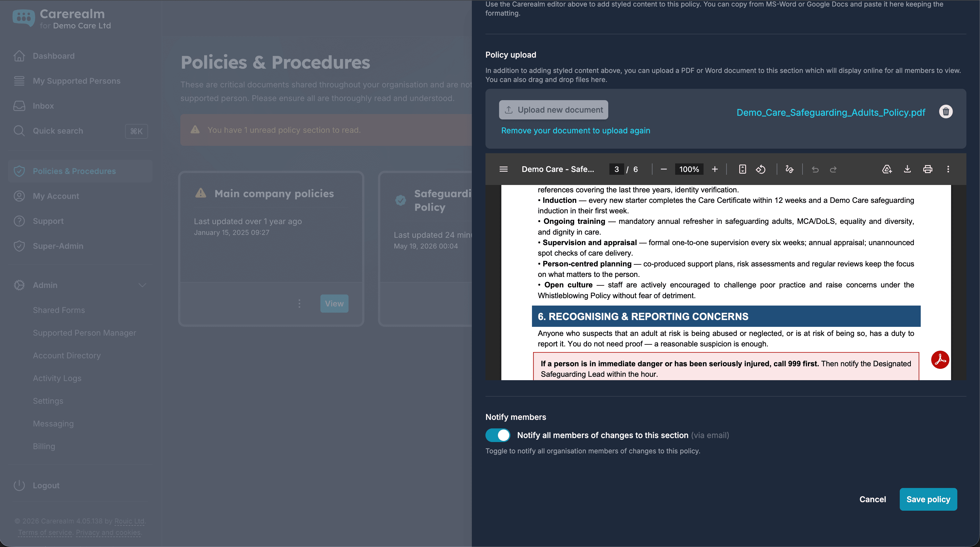Viewport: 980px width, 547px height.
Task: Click the Carerealm logo icon
Action: [24, 18]
